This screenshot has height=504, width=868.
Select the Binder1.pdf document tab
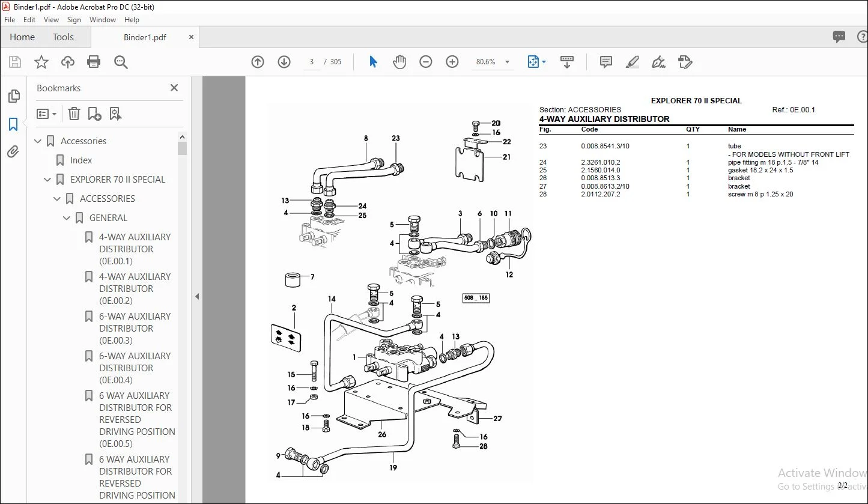click(x=145, y=37)
